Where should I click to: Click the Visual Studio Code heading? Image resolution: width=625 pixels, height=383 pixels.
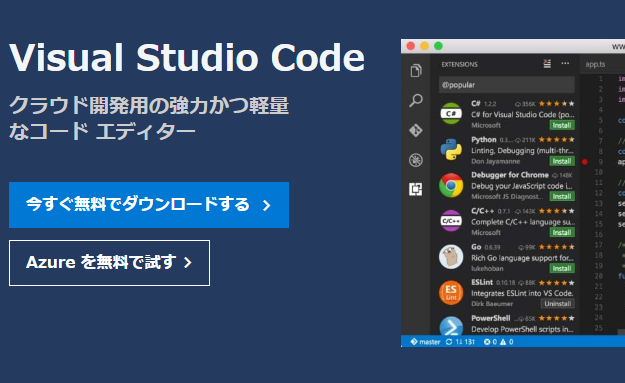(187, 58)
